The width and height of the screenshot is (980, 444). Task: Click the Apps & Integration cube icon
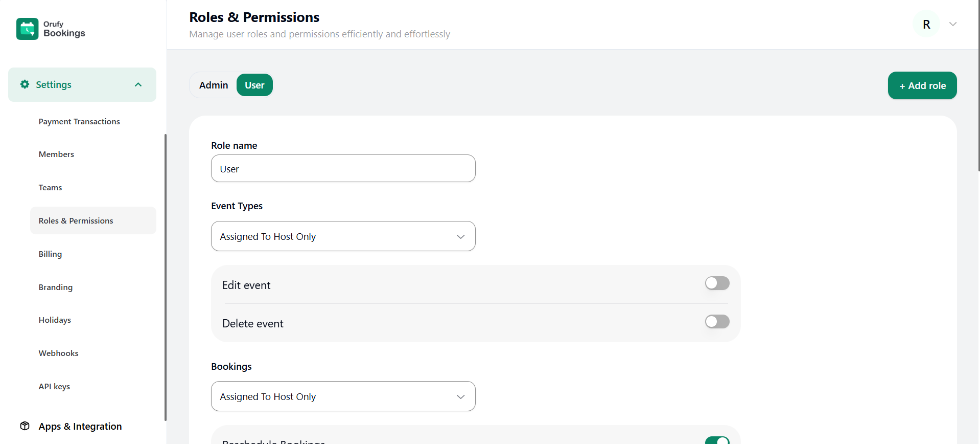pos(25,426)
